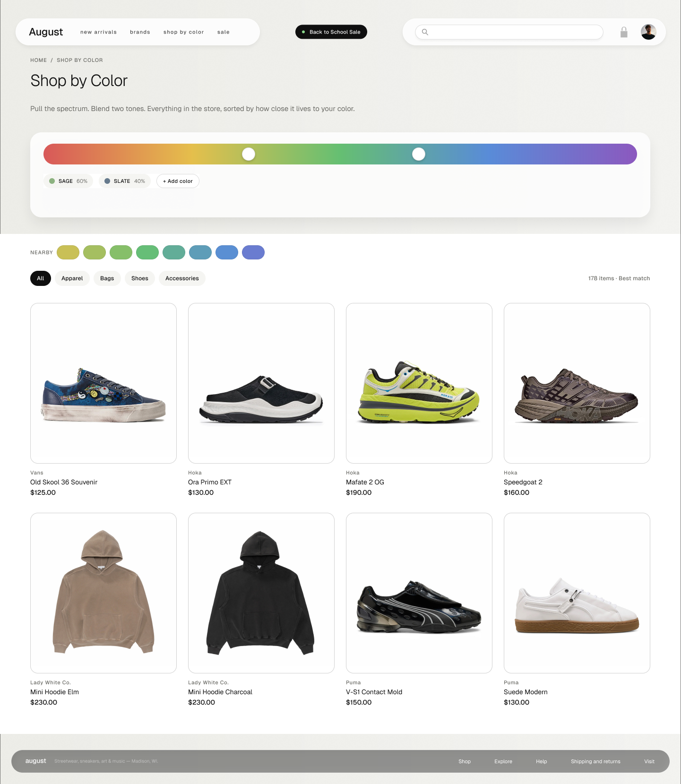Click the + Add color button

pyautogui.click(x=178, y=181)
